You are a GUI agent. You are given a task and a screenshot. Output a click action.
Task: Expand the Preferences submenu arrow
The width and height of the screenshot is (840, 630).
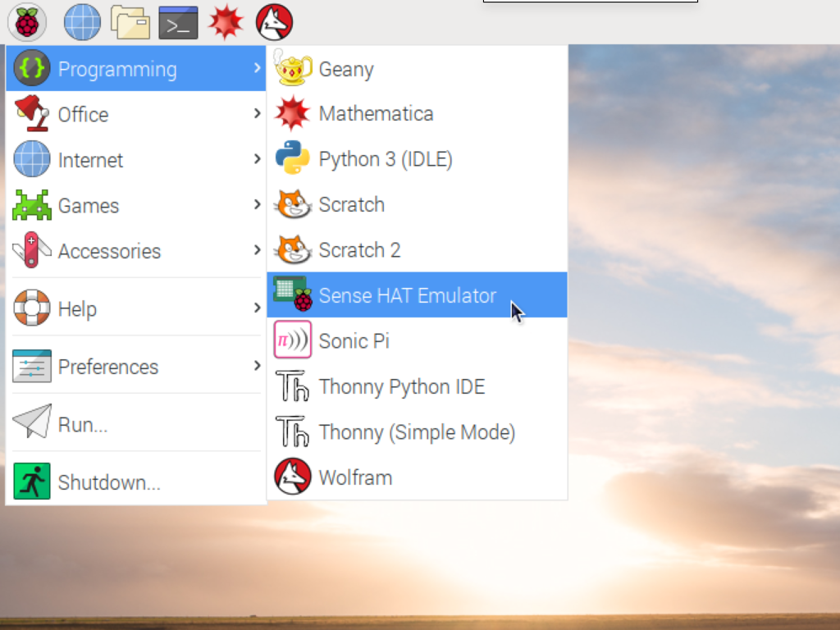point(257,365)
